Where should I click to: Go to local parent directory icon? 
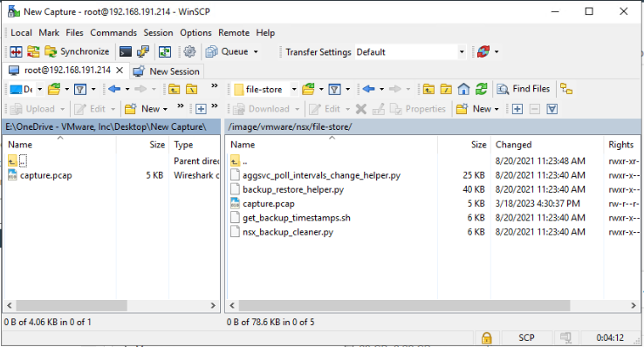(175, 89)
